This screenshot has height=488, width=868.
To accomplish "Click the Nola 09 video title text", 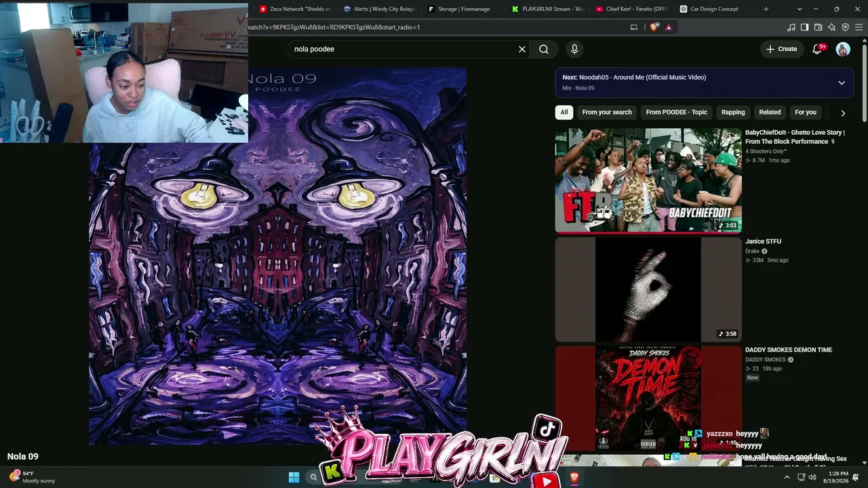I will 22,457.
